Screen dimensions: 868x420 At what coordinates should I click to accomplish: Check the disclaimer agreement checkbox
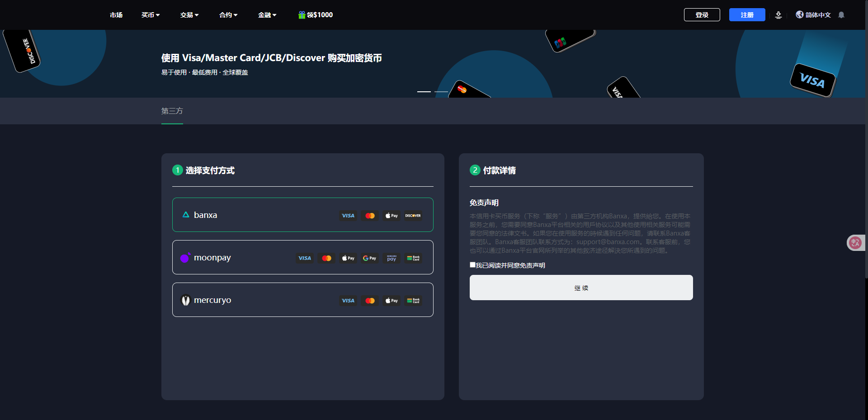[x=472, y=264]
